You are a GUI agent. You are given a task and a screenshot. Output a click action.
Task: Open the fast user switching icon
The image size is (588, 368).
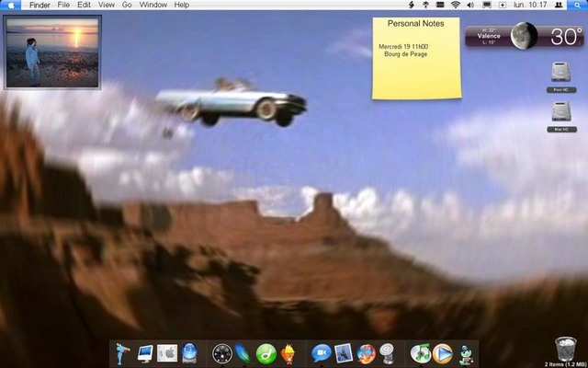pyautogui.click(x=559, y=5)
